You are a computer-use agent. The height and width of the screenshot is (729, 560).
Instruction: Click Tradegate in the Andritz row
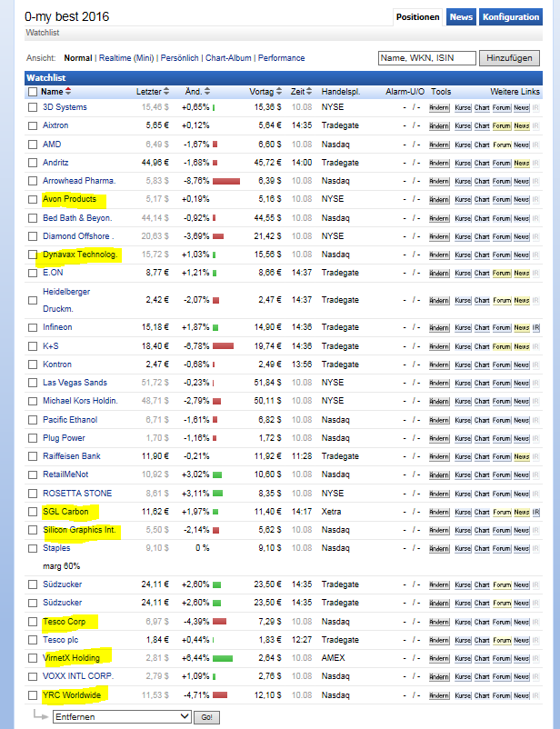(x=340, y=163)
